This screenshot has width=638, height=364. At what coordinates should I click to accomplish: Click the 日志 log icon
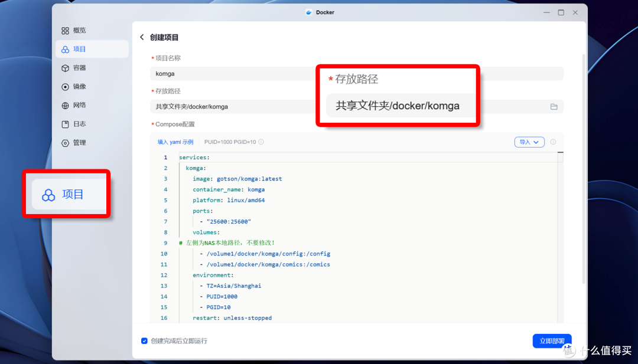point(65,124)
